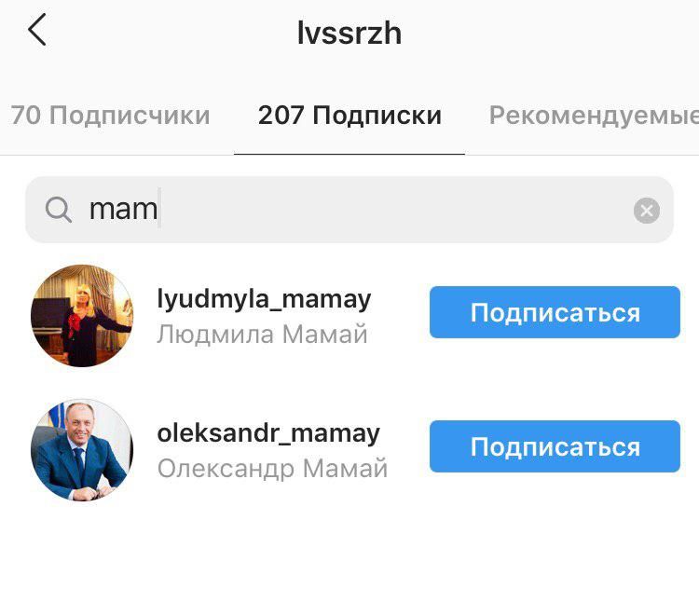
Task: Tap the name Людмила Мамай
Action: click(x=262, y=335)
